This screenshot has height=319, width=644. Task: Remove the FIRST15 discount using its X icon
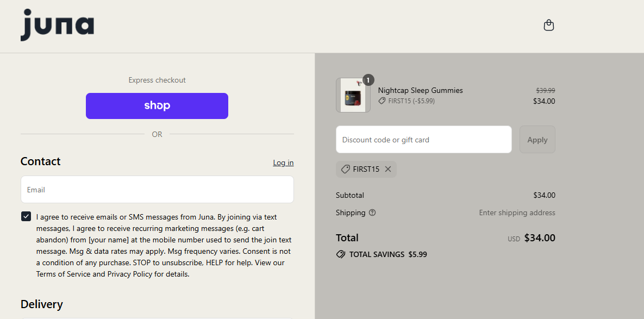tap(388, 168)
